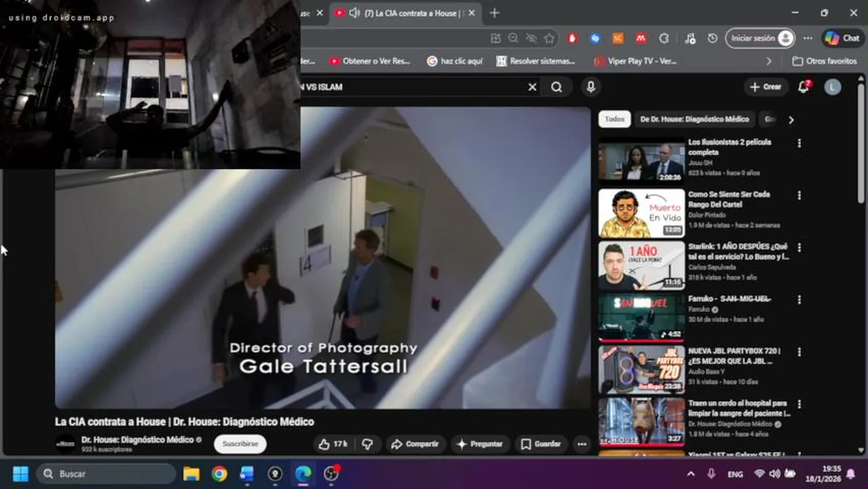Open the account avatar L menu
The image size is (868, 489).
[x=833, y=87]
